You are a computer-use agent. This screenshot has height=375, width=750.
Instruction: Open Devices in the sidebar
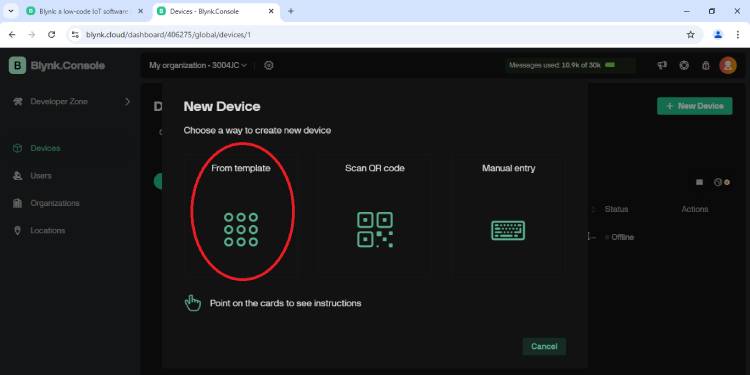point(70,148)
